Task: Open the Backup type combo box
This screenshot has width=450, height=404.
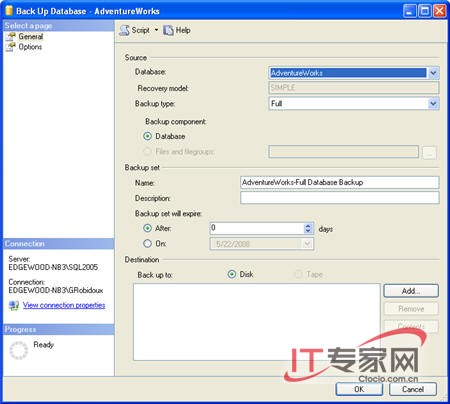Action: 353,103
